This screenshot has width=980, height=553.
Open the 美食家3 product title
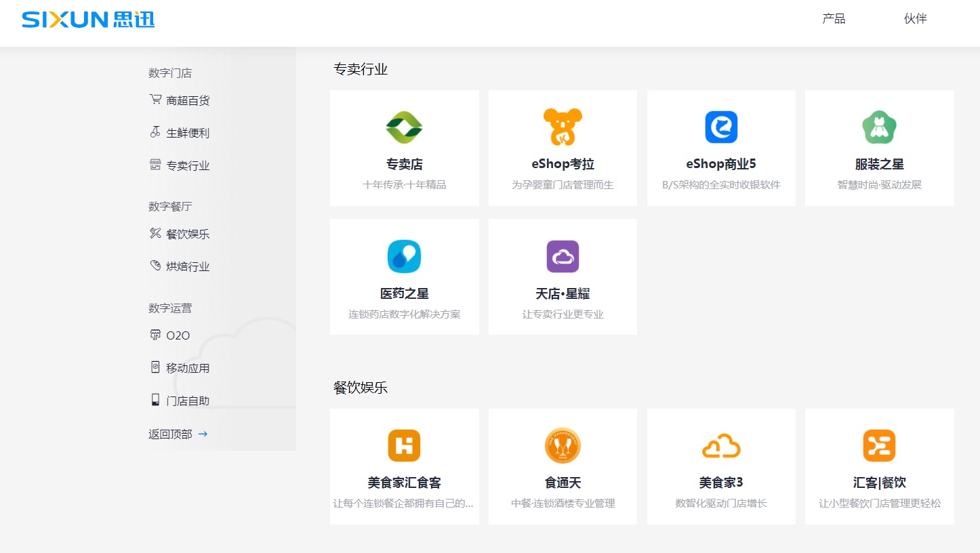click(721, 483)
